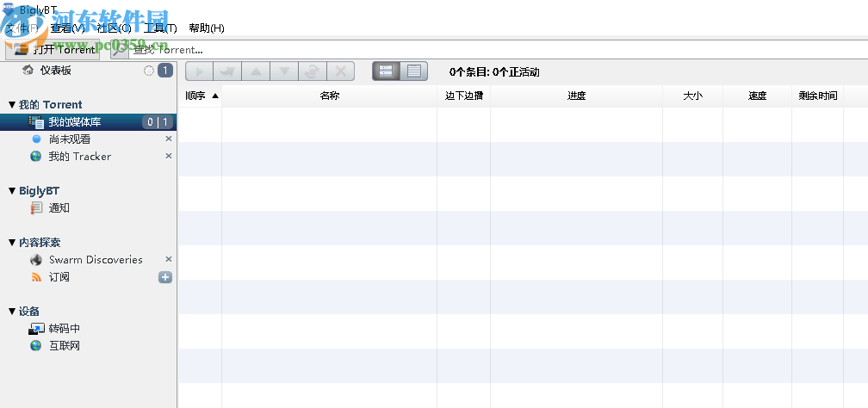Viewport: 868px width, 408px height.
Task: Click the 通知 notebook icon
Action: click(36, 207)
